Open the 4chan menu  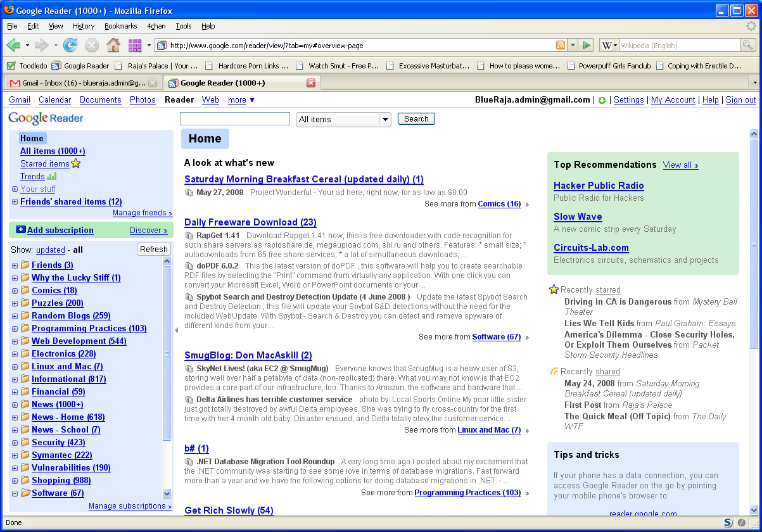tap(156, 26)
